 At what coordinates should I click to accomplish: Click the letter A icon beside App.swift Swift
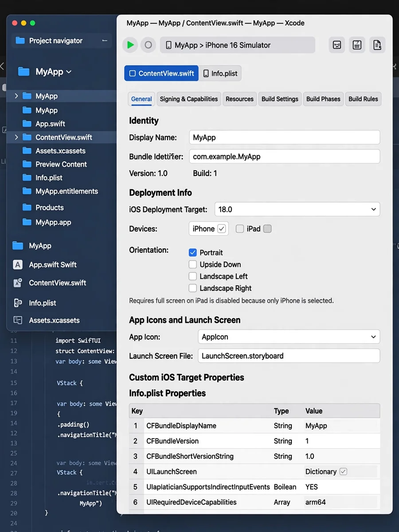[x=18, y=265]
